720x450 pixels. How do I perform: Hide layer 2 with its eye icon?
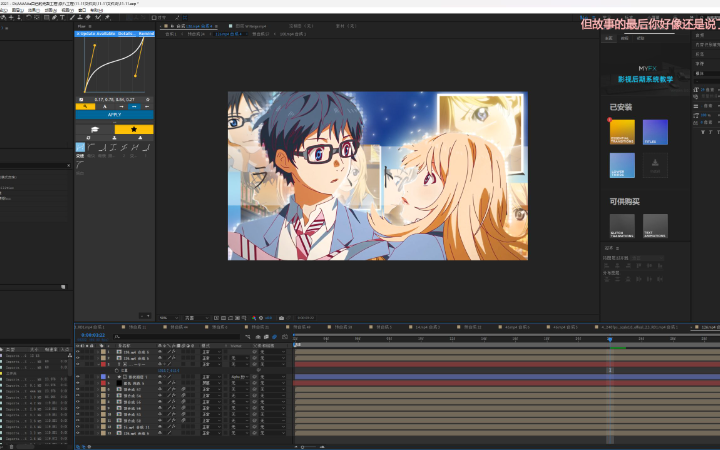[78, 358]
